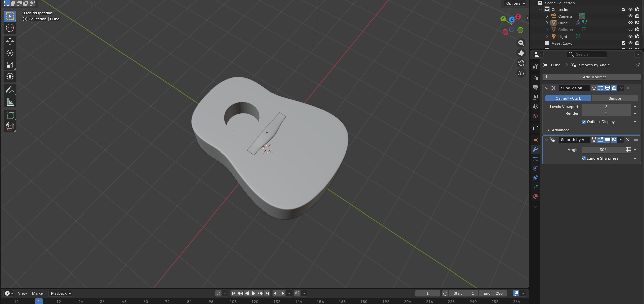The height and width of the screenshot is (304, 644).
Task: Hide the Camera object in viewport
Action: click(x=630, y=16)
